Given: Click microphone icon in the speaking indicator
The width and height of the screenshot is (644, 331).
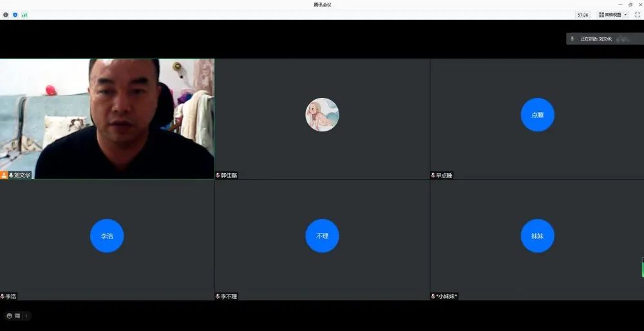Looking at the screenshot, I should 573,39.
